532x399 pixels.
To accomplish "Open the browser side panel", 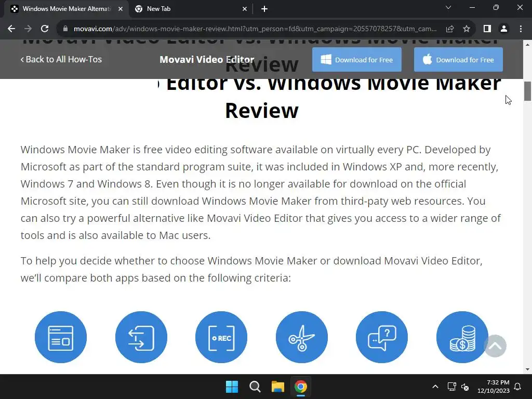I will pos(487,29).
